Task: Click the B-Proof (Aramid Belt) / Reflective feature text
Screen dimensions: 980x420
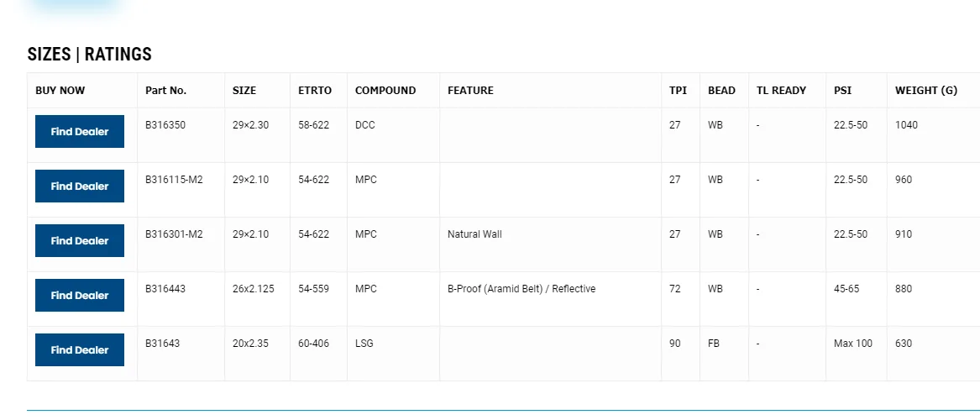Action: [x=521, y=289]
